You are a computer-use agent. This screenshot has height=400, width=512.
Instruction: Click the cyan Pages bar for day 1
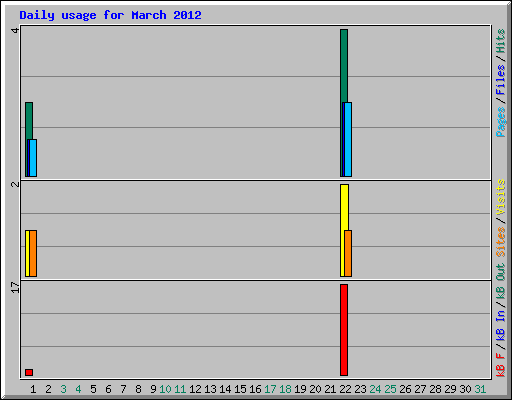33,158
